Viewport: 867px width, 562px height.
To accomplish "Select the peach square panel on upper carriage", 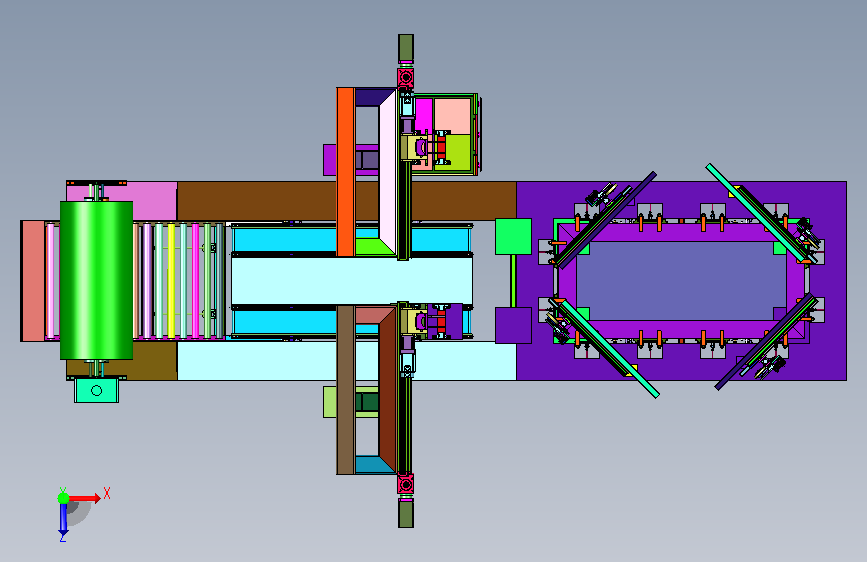I will [452, 116].
